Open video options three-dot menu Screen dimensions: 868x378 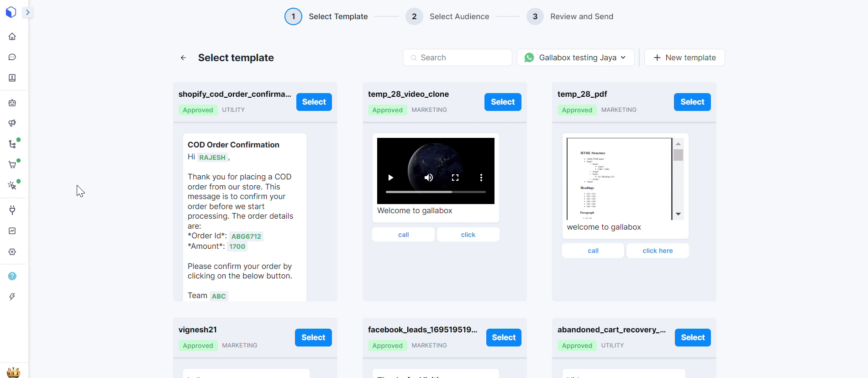click(x=481, y=178)
